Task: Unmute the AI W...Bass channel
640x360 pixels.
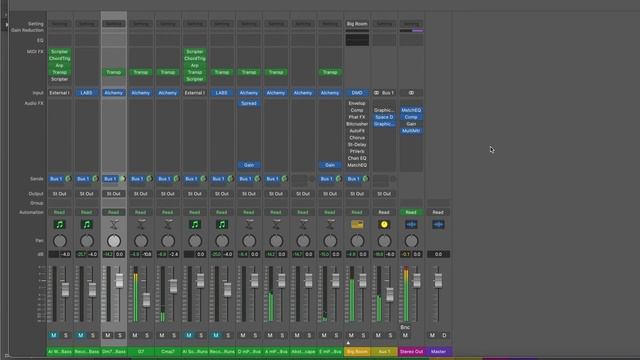Action: 53,335
